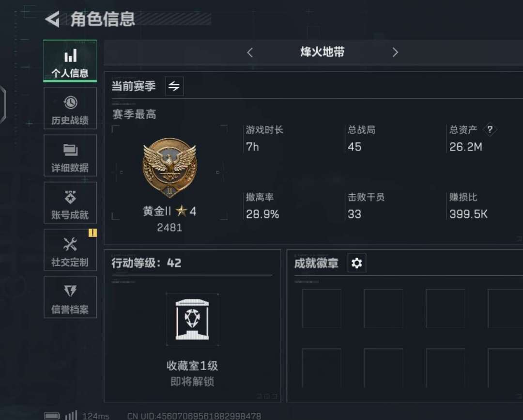Image resolution: width=523 pixels, height=420 pixels.
Task: Click the 总资产 question mark help icon
Action: [x=490, y=129]
